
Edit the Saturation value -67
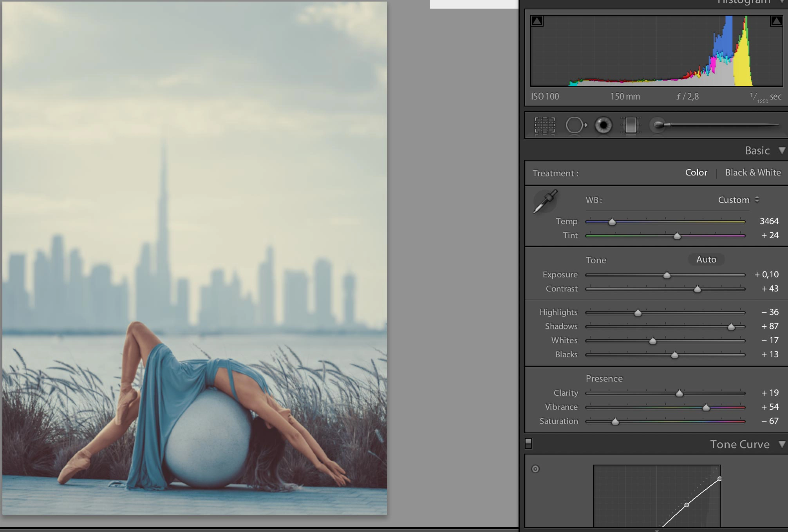(x=770, y=421)
